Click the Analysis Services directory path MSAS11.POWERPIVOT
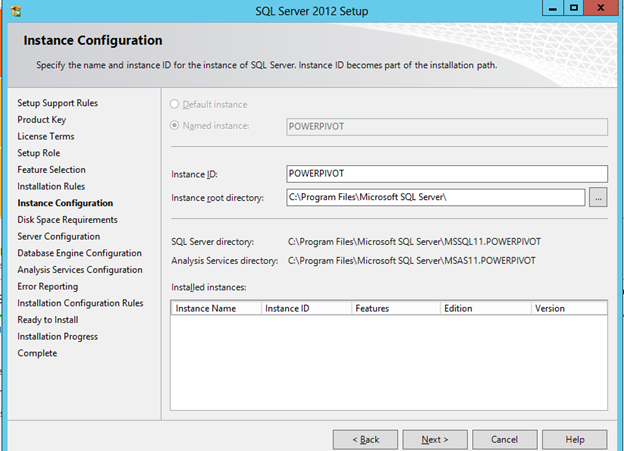Screen dimensions: 624x451 click(411, 261)
